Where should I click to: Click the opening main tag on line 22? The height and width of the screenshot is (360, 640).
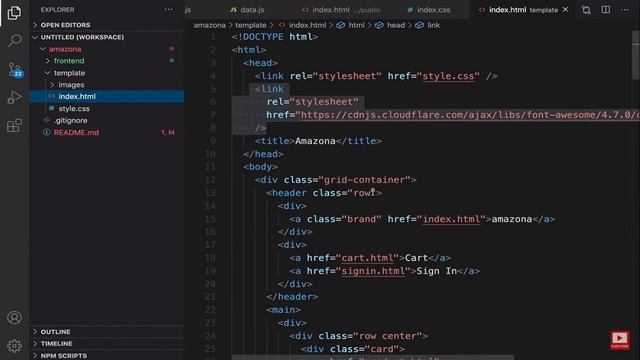(284, 310)
